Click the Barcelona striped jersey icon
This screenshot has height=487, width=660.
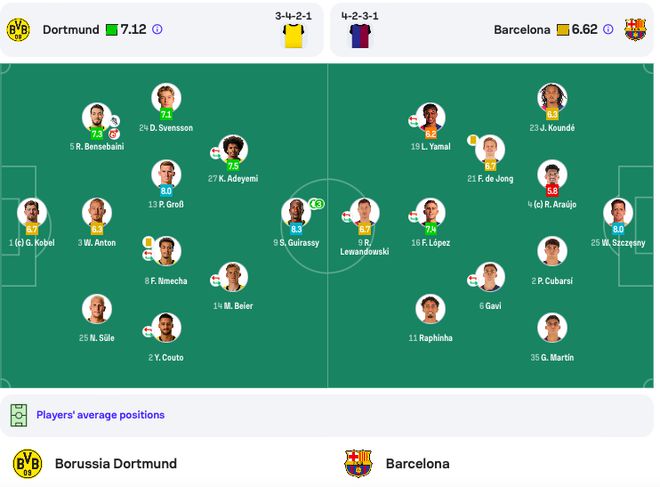point(360,36)
